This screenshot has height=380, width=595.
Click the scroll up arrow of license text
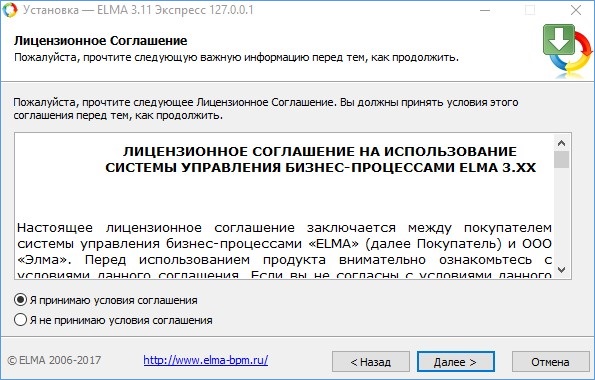click(x=562, y=143)
